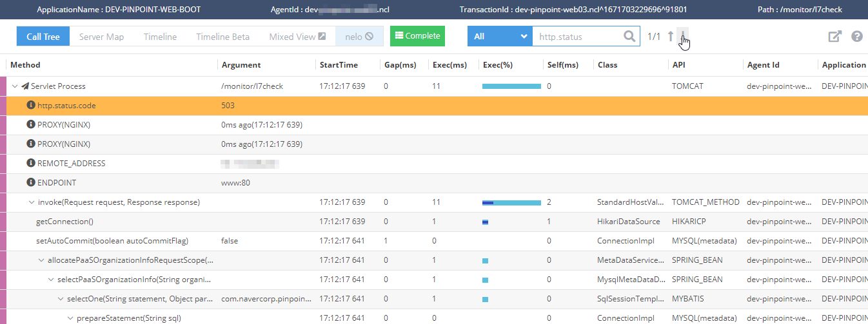868x324 pixels.
Task: Focus the http.status search field
Action: point(577,37)
